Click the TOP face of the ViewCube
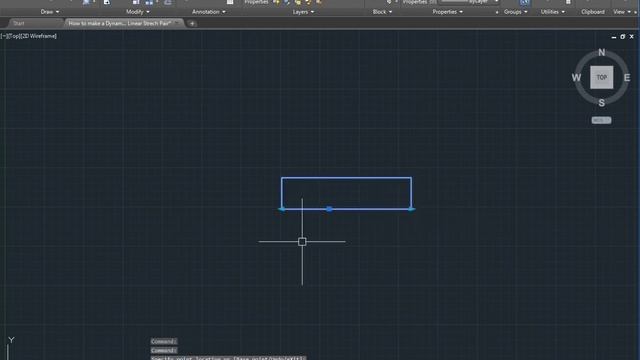Screen dimensions: 640x360 [602, 77]
